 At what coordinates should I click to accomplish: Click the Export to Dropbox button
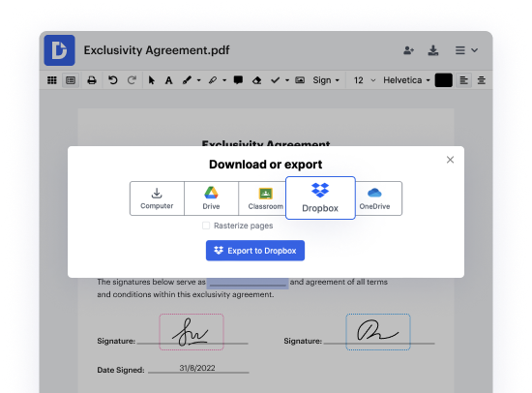[255, 251]
